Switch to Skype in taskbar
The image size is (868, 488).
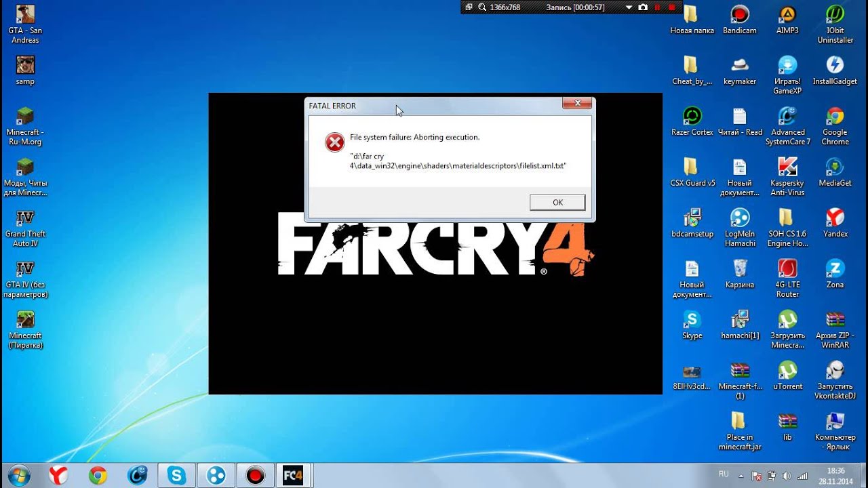point(177,476)
